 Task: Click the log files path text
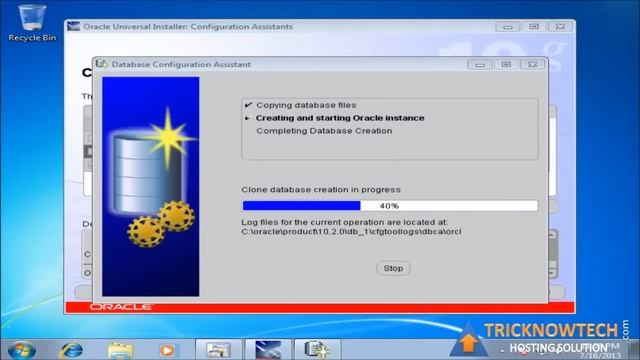351,231
